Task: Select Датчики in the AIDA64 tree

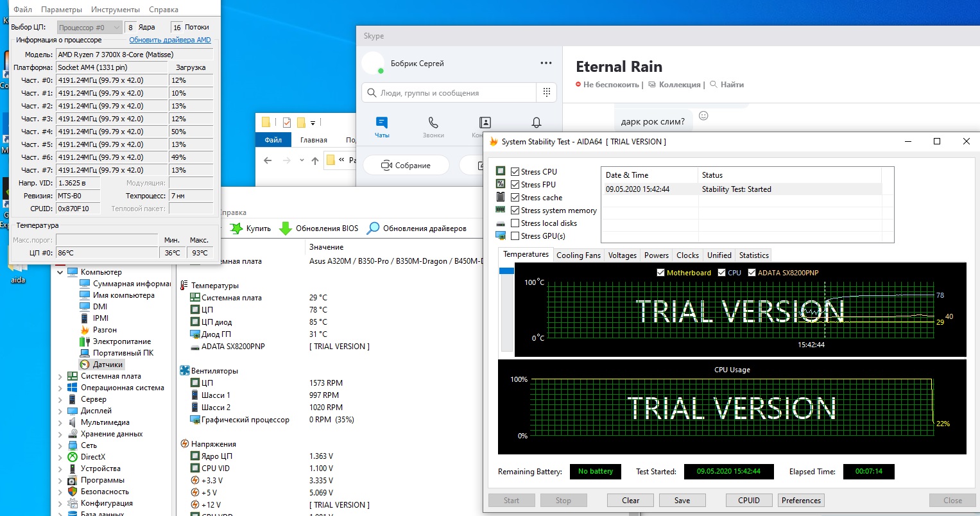Action: pyautogui.click(x=101, y=365)
